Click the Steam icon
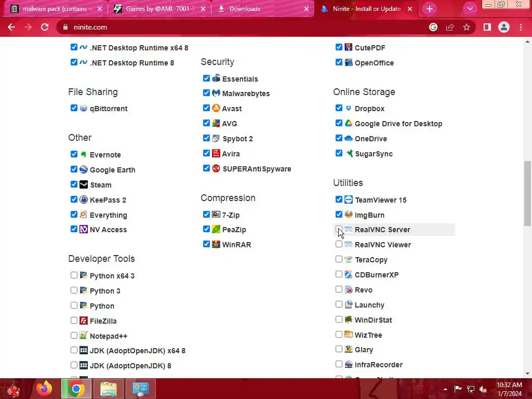Viewport: 532px width, 399px height. 84,184
